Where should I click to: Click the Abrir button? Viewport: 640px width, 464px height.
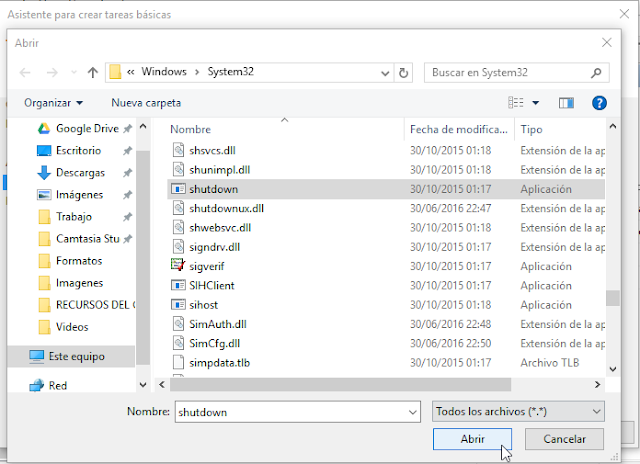coord(472,439)
